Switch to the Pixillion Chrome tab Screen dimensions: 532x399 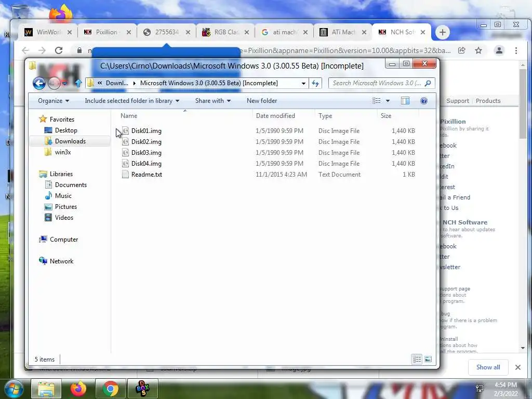(107, 32)
